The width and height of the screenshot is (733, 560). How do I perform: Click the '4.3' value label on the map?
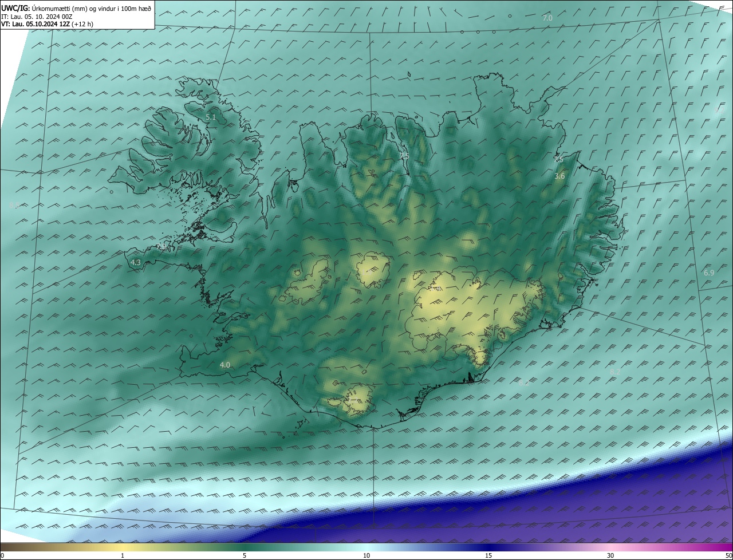(x=136, y=262)
